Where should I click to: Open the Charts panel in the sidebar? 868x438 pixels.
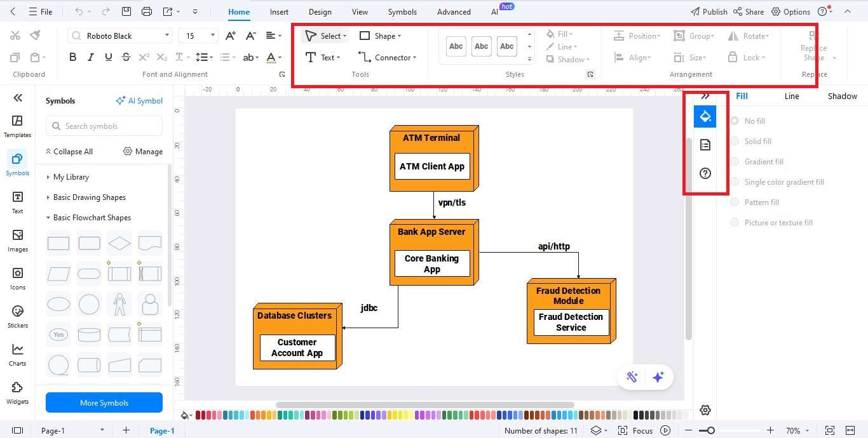pos(17,354)
